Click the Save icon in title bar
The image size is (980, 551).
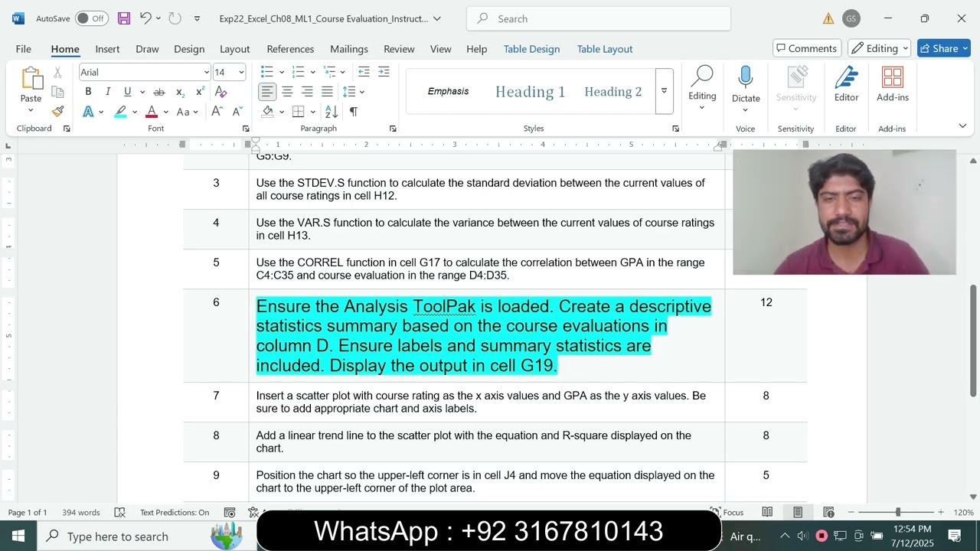point(123,18)
